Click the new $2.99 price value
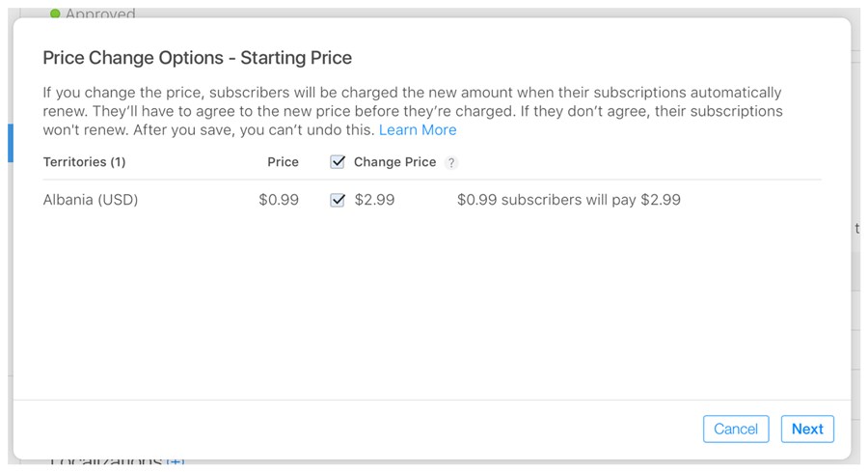 (x=374, y=200)
